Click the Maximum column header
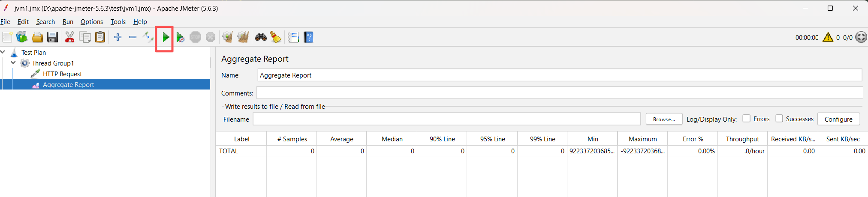This screenshot has width=868, height=197. (643, 139)
